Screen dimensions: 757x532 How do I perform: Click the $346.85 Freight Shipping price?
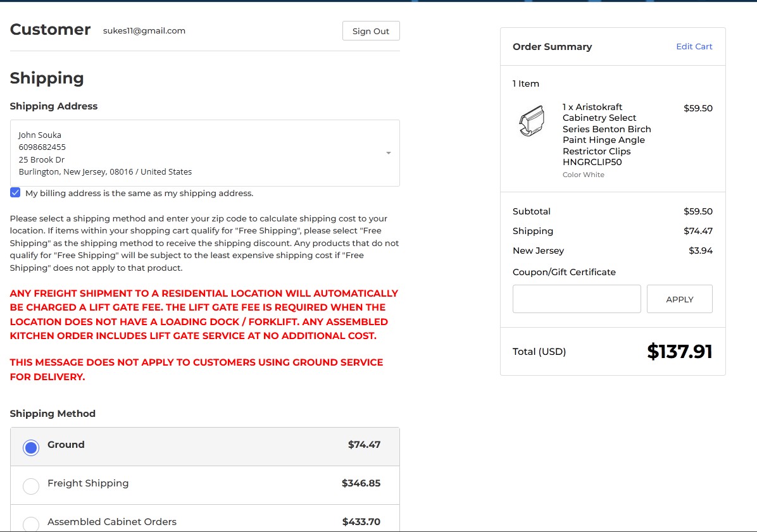coord(361,483)
